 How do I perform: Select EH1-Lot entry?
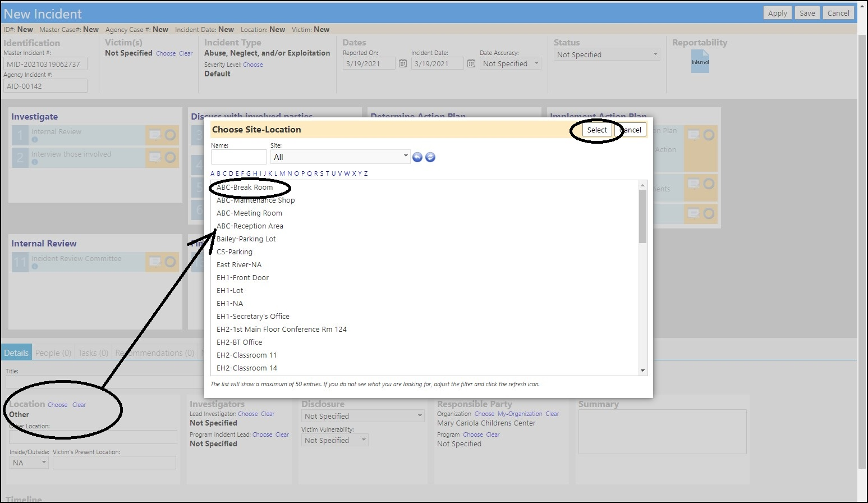pyautogui.click(x=230, y=291)
